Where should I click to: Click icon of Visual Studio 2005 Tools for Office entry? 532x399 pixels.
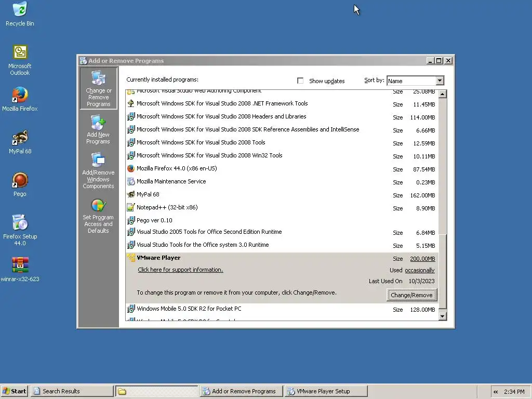(x=130, y=232)
